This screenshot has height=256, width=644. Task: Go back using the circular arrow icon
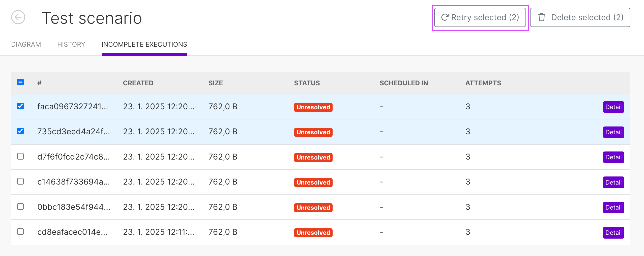click(18, 17)
